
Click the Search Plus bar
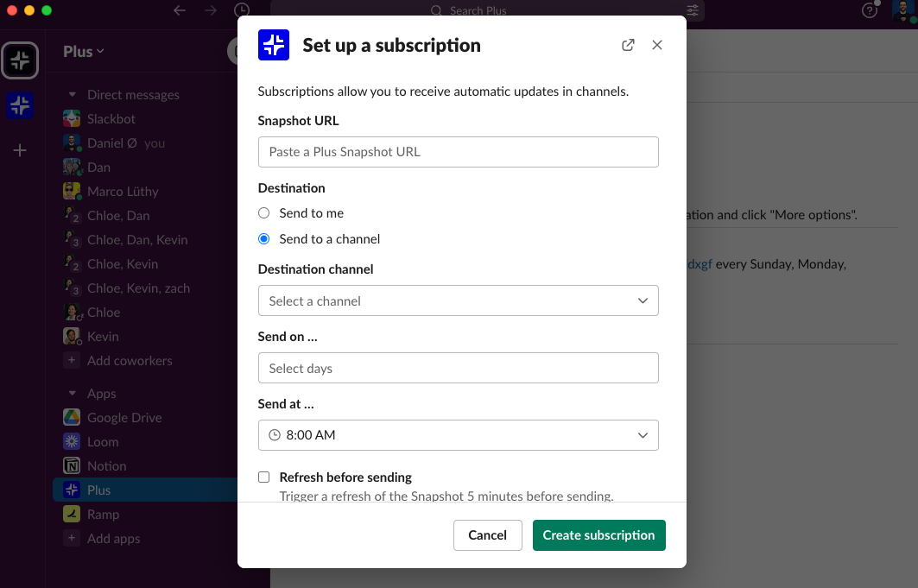point(468,10)
